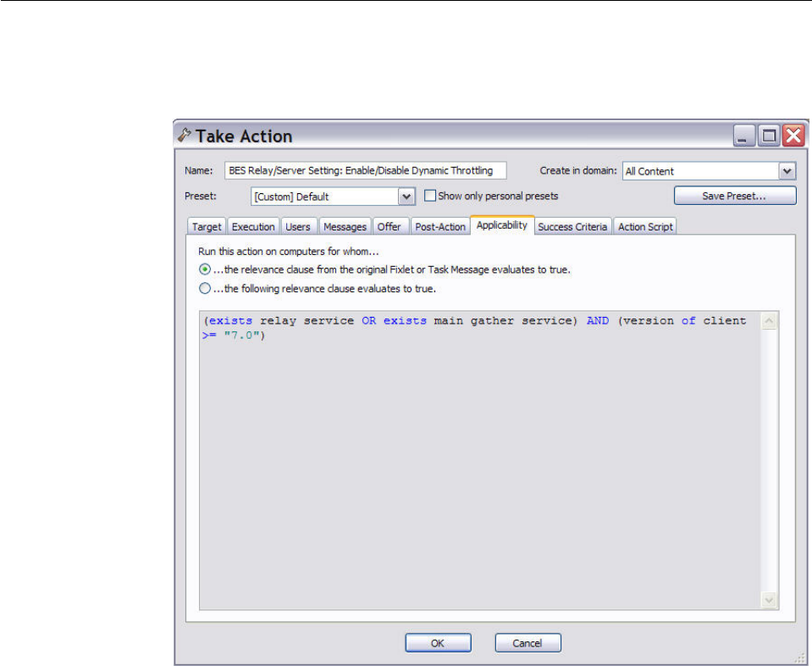Click inside the relevance clause text area
812x666 pixels.
click(x=480, y=460)
